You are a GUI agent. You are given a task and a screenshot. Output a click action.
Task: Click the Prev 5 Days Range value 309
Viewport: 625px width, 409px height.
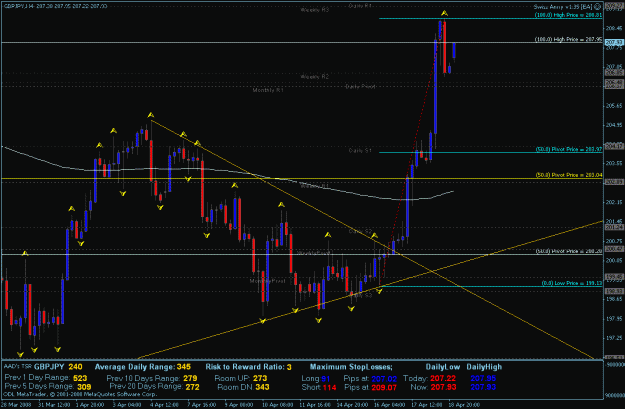[84, 387]
